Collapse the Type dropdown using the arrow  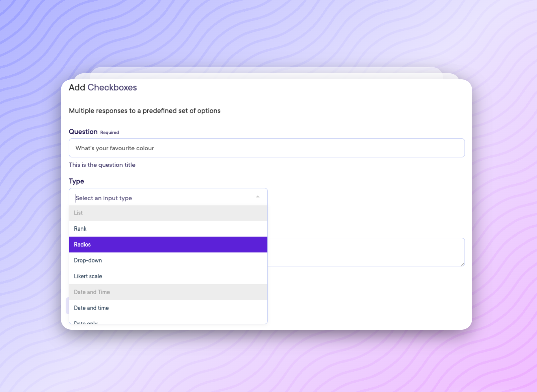click(x=257, y=197)
